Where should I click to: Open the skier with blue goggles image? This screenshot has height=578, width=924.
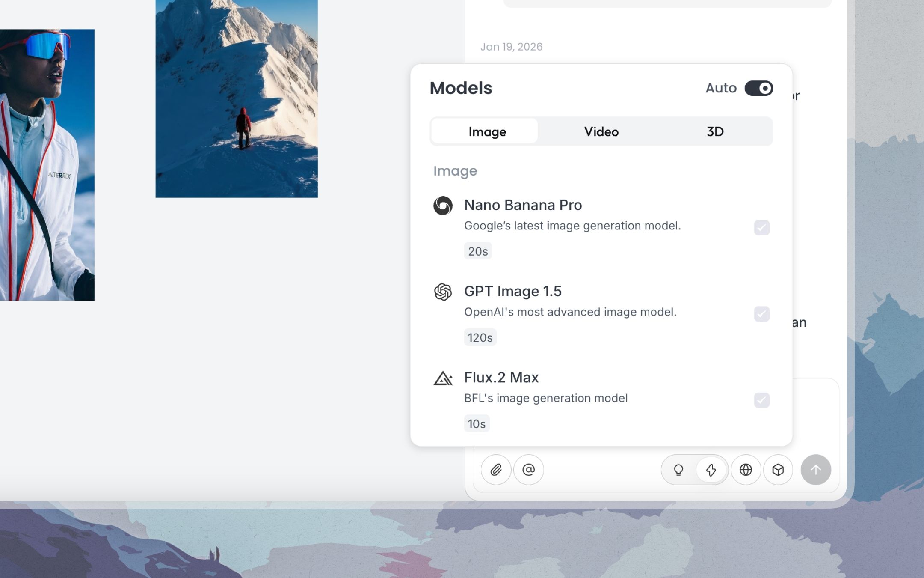click(47, 165)
